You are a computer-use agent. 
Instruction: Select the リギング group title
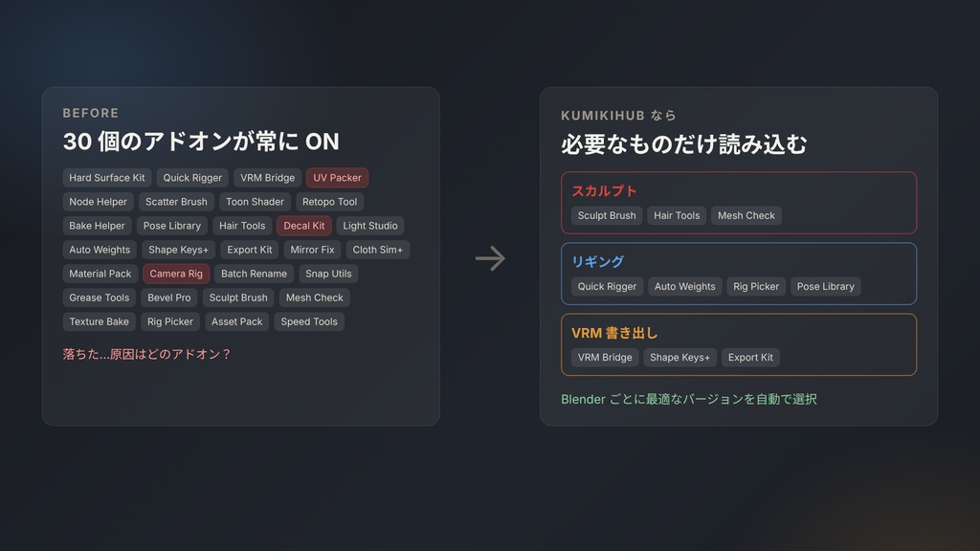pos(597,262)
